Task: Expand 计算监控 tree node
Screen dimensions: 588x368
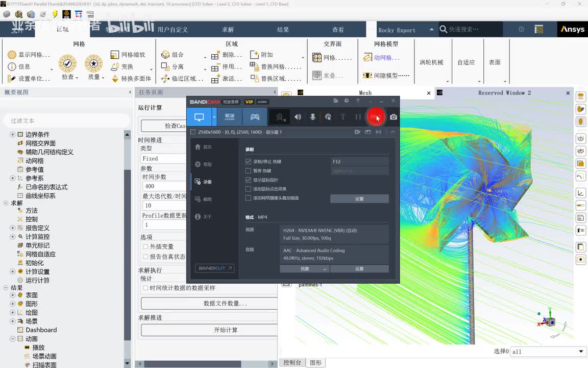Action: 12,237
